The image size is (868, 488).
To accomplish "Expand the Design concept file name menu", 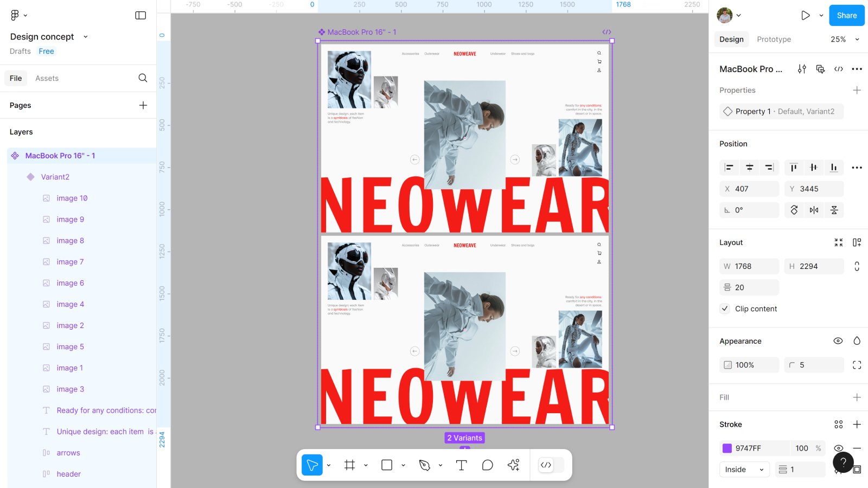I will [85, 37].
